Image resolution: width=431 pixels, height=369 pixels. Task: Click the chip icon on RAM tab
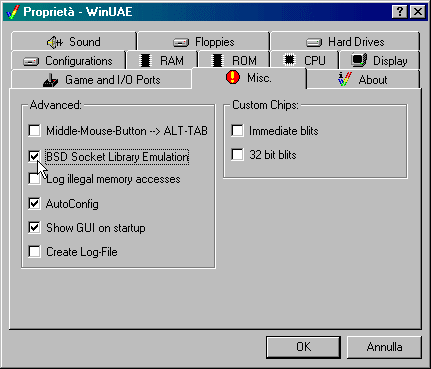(x=145, y=61)
